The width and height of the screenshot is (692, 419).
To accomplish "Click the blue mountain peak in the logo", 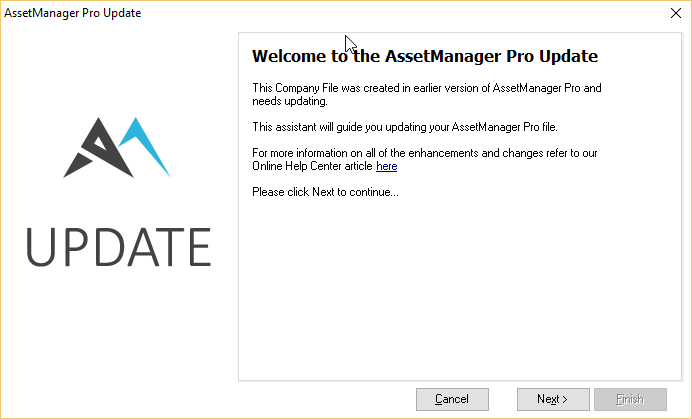I will coord(146,145).
